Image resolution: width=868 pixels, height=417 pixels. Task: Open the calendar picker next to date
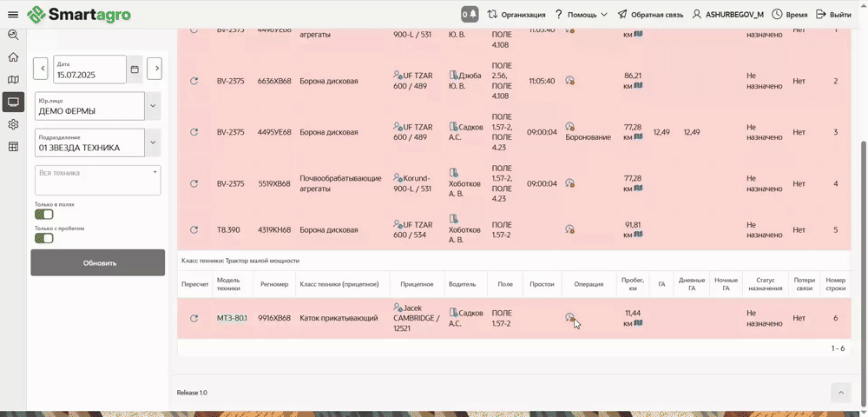pyautogui.click(x=135, y=69)
